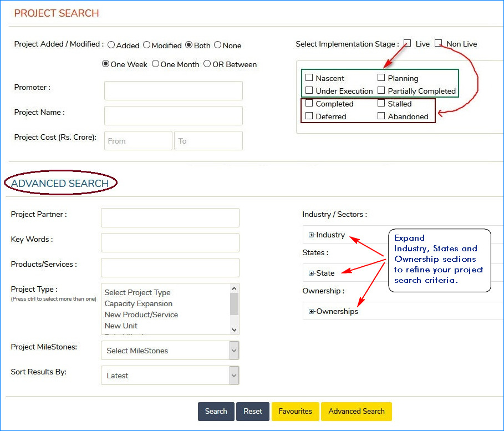Image resolution: width=504 pixels, height=431 pixels.
Task: Check the Live implementation stage box
Action: click(408, 43)
